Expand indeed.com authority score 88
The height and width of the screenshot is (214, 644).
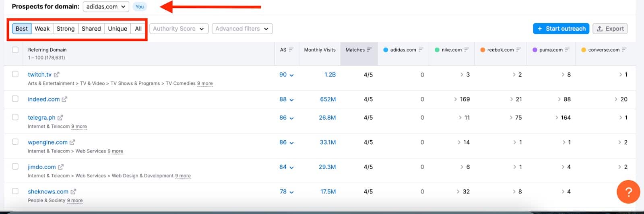[287, 99]
